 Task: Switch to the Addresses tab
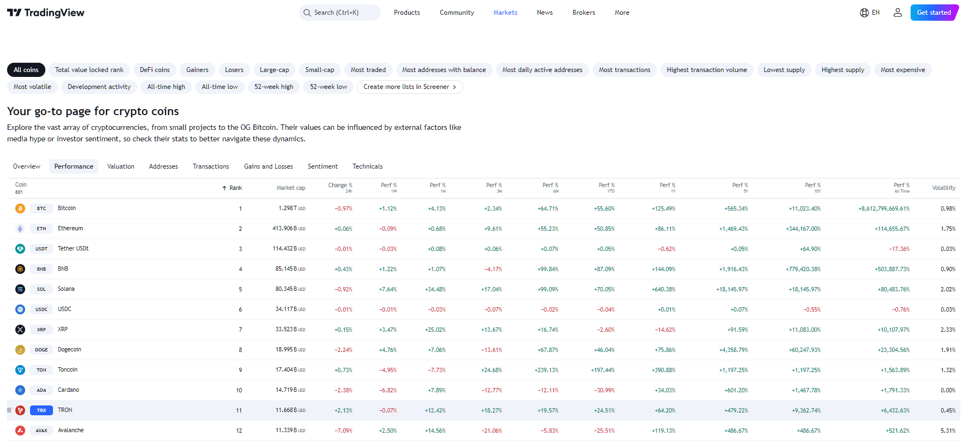[x=163, y=166]
